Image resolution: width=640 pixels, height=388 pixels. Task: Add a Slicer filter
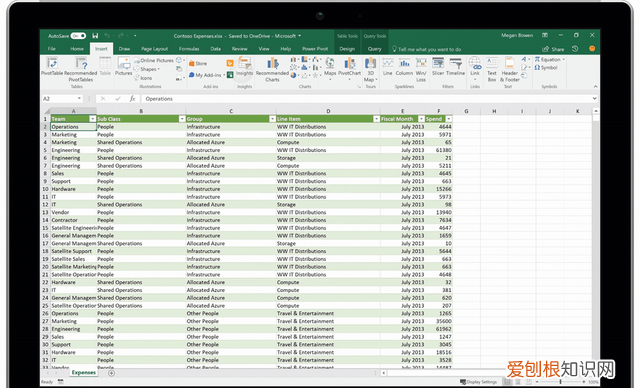[438, 67]
